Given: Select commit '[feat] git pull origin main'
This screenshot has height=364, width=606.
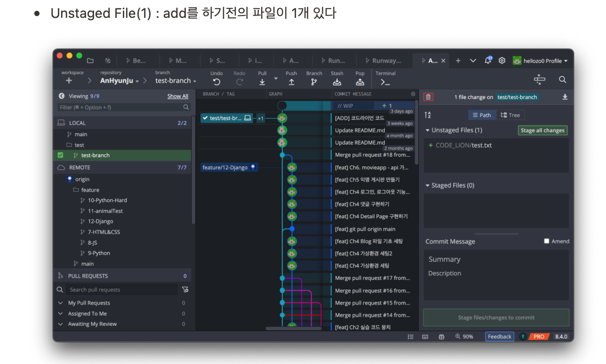Looking at the screenshot, I should click(x=365, y=229).
